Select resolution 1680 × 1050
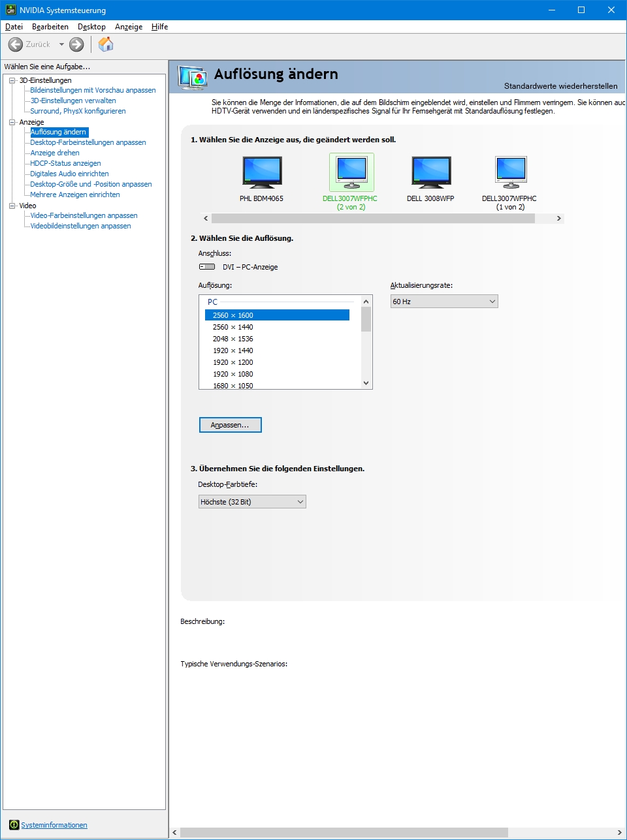Image resolution: width=627 pixels, height=840 pixels. (x=277, y=385)
